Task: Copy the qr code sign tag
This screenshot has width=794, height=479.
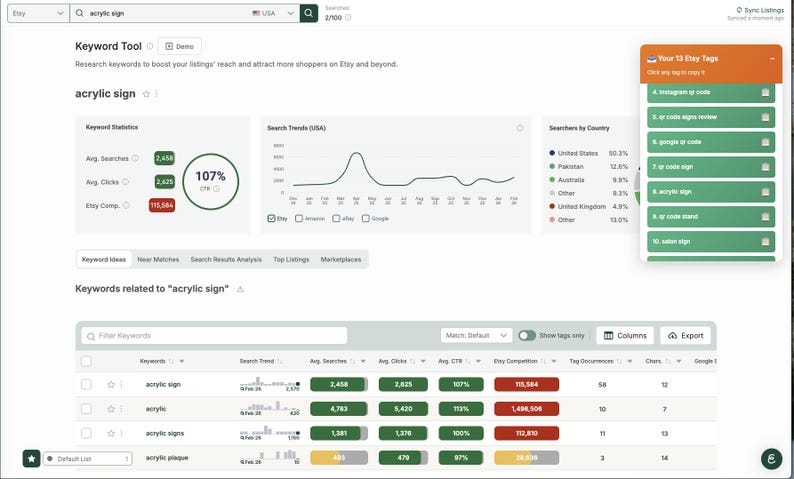Action: [x=766, y=167]
